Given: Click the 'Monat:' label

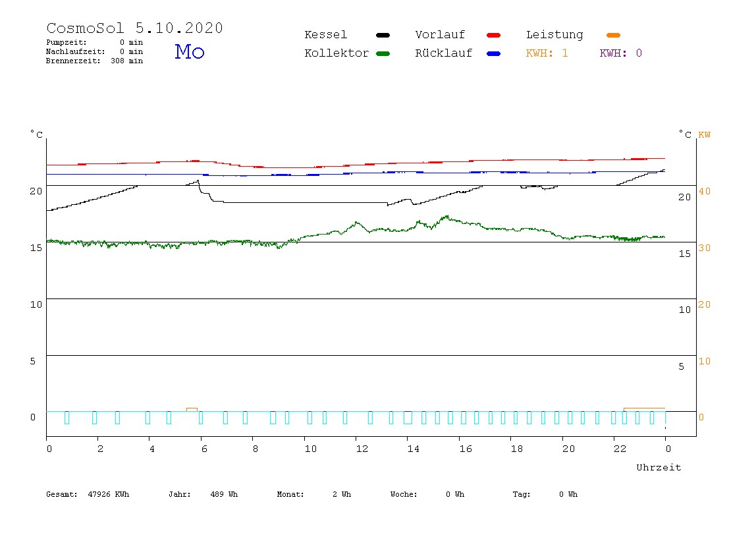Looking at the screenshot, I should pos(290,494).
